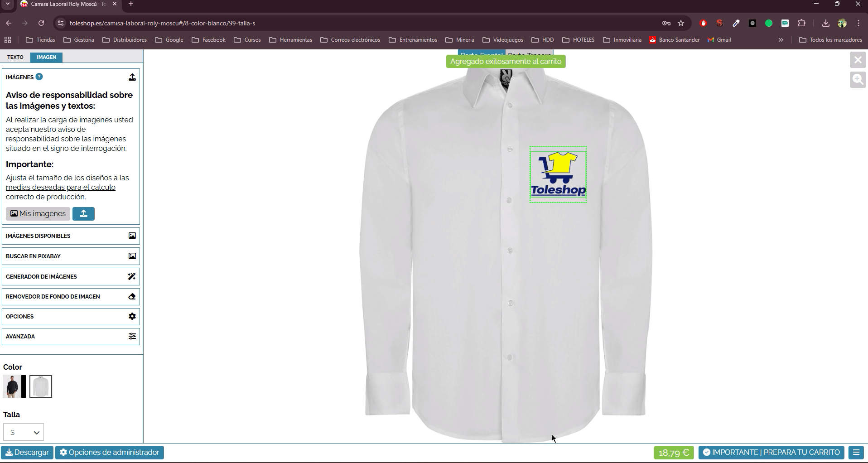Viewport: 868px width, 463px height.
Task: Select the black shirt color swatch
Action: (x=14, y=386)
